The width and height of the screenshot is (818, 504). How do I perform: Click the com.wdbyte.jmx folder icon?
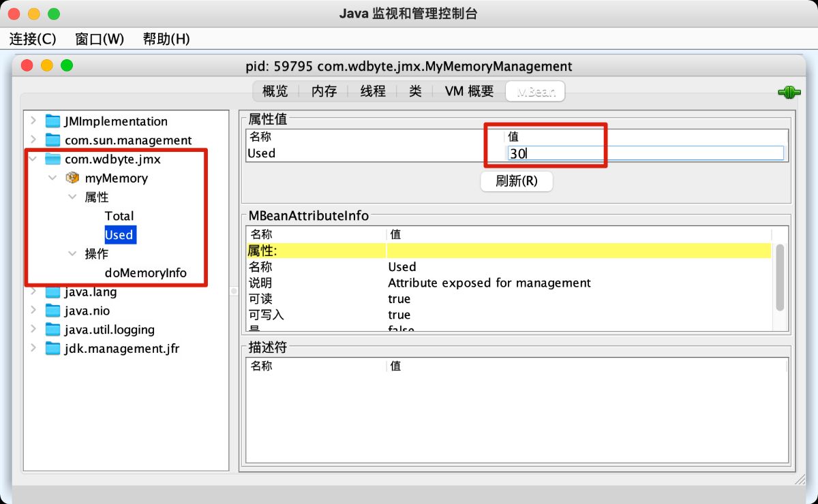point(52,159)
